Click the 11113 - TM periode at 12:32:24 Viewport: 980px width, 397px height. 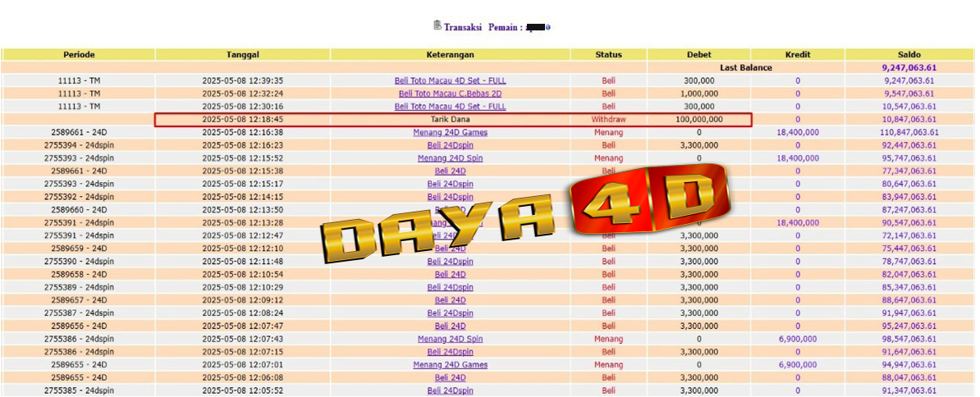pyautogui.click(x=79, y=94)
